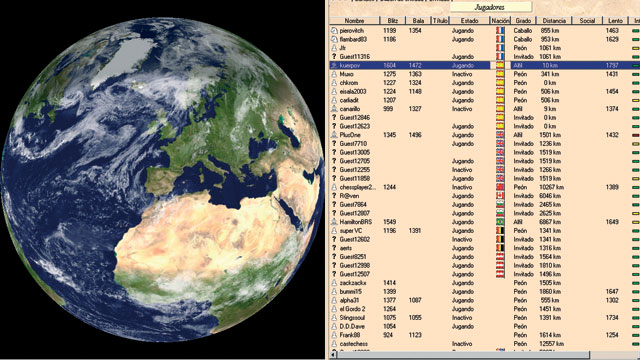Open the Jugadores tab
This screenshot has height=360, width=640.
(490, 7)
